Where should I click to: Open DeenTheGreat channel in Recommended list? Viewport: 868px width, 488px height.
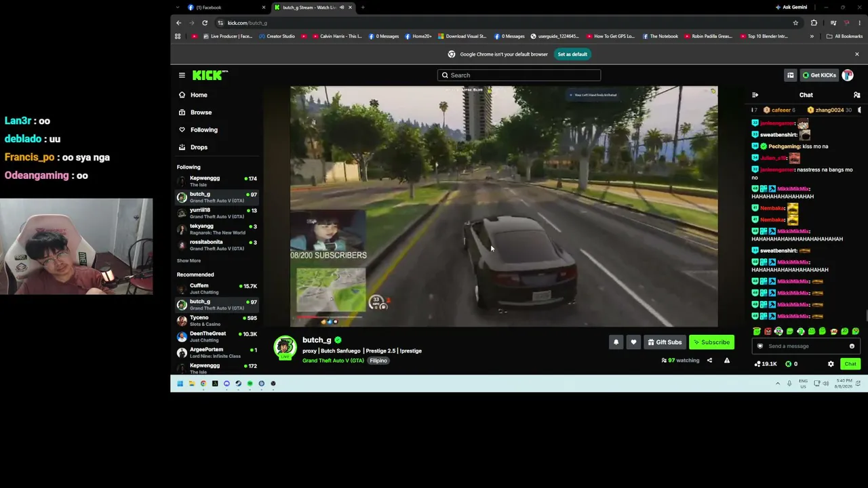pos(217,337)
